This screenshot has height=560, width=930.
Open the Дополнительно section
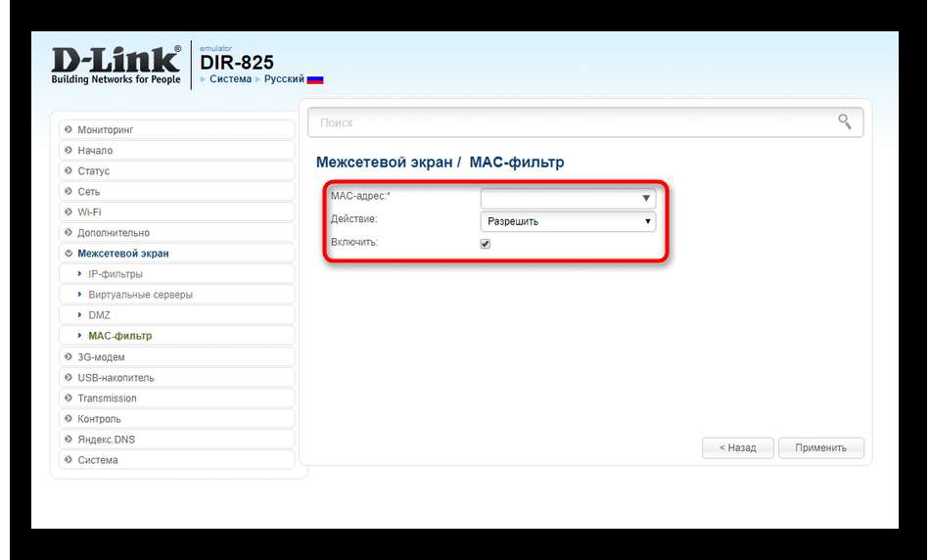[177, 233]
